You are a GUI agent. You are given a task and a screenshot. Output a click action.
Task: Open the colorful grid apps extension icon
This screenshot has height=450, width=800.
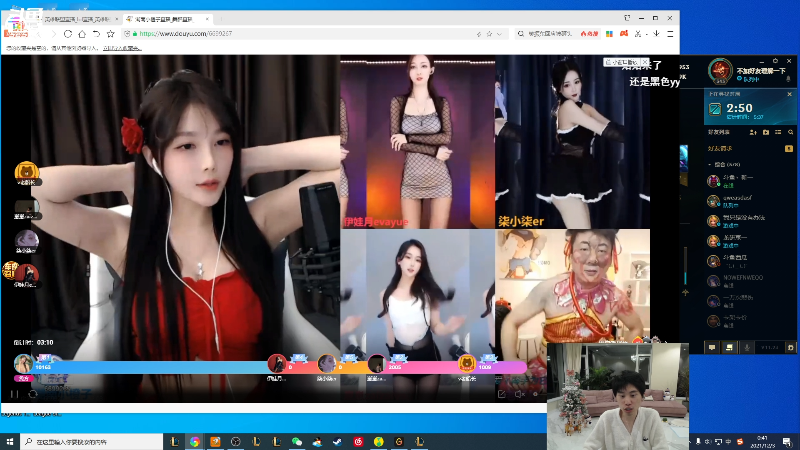pyautogui.click(x=609, y=34)
